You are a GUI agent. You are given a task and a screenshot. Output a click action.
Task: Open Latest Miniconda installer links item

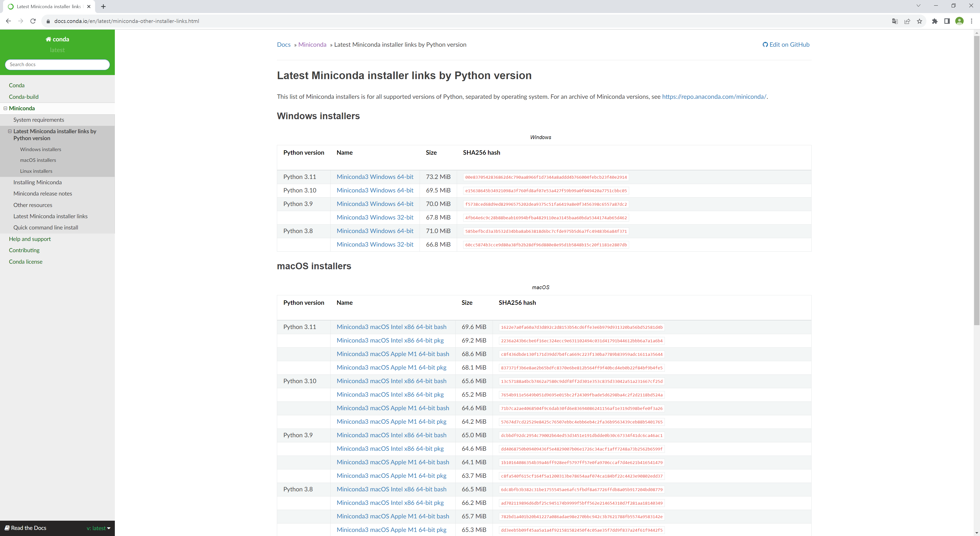[x=51, y=216]
